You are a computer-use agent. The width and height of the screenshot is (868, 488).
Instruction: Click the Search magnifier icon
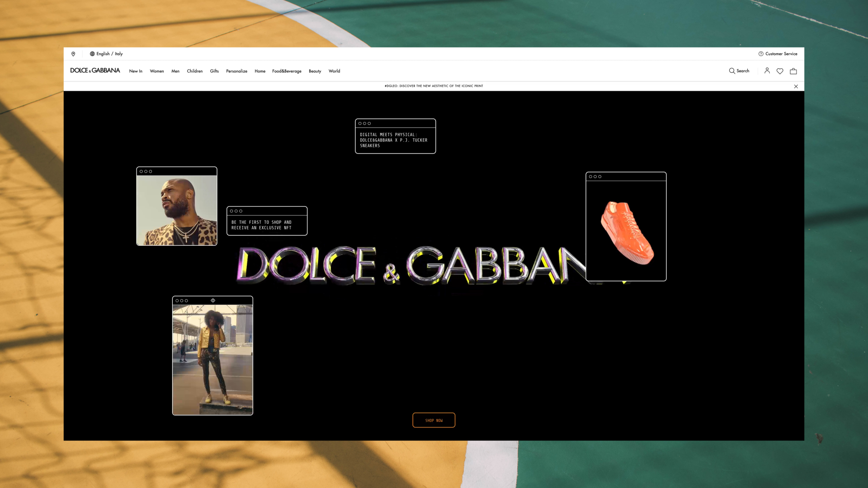click(732, 71)
